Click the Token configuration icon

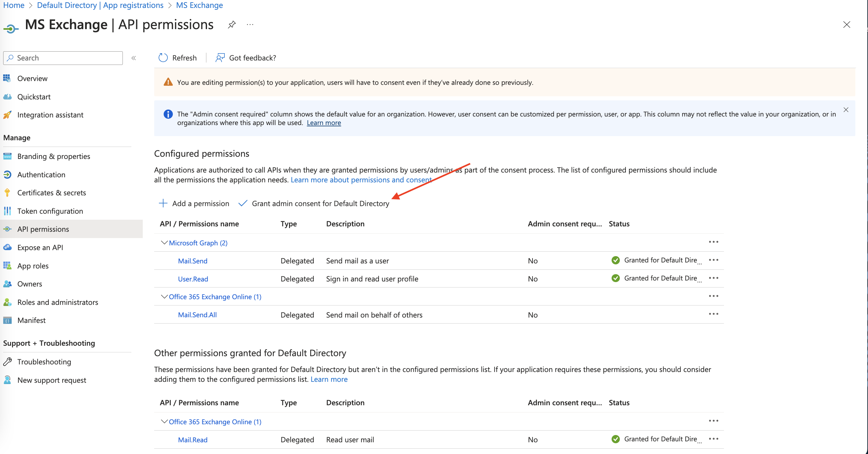pos(7,211)
